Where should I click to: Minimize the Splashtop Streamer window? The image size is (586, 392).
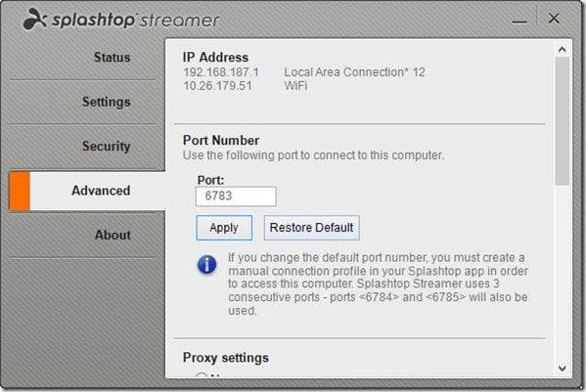pos(519,21)
